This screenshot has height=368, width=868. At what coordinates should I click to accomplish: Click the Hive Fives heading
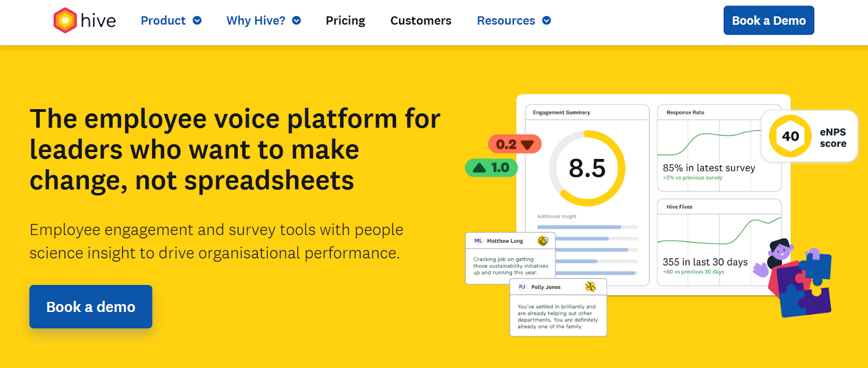pyautogui.click(x=679, y=207)
